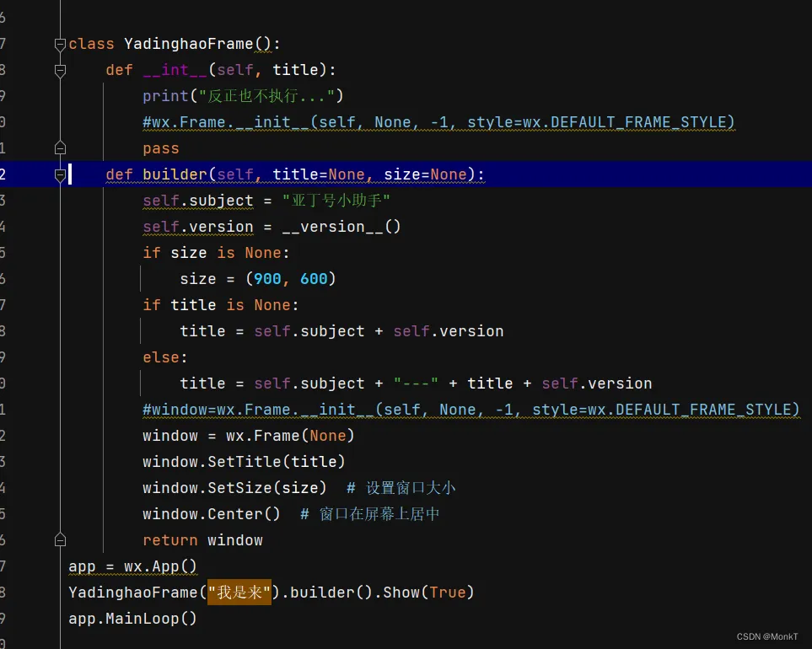Collapse the def builder fold marker
Screen dimensions: 812x649
tap(60, 175)
